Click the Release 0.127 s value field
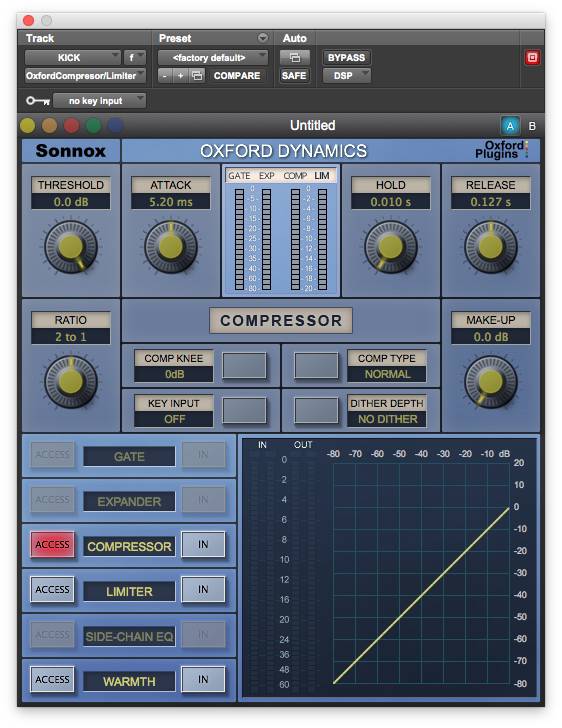Screen dimensions: 562x728 [x=490, y=202]
